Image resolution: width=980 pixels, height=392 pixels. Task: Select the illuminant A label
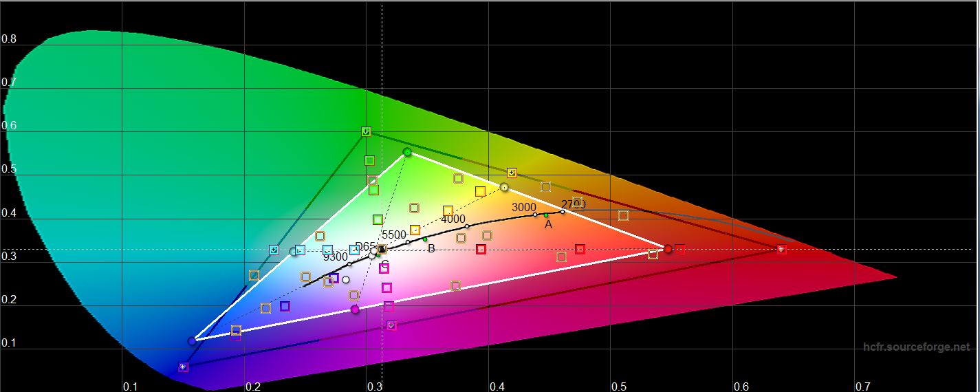click(x=548, y=224)
